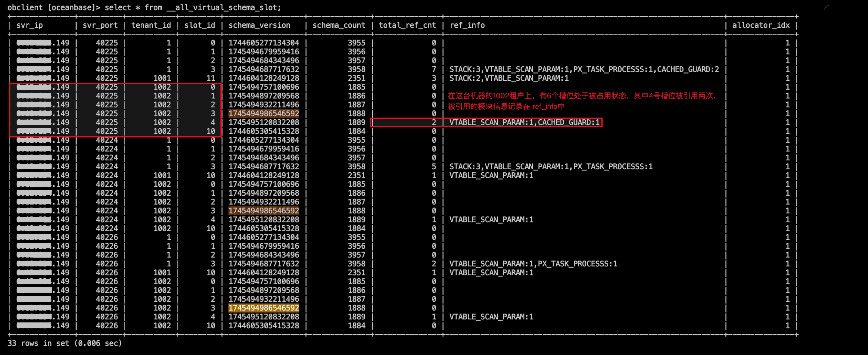The width and height of the screenshot is (868, 355).
Task: Click the red Chinese annotation about tenant 1002
Action: (582, 101)
